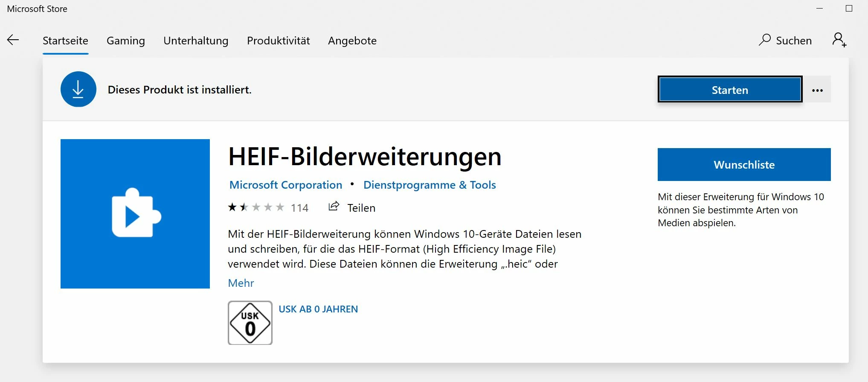
Task: Select the Produktivität tab
Action: click(278, 41)
